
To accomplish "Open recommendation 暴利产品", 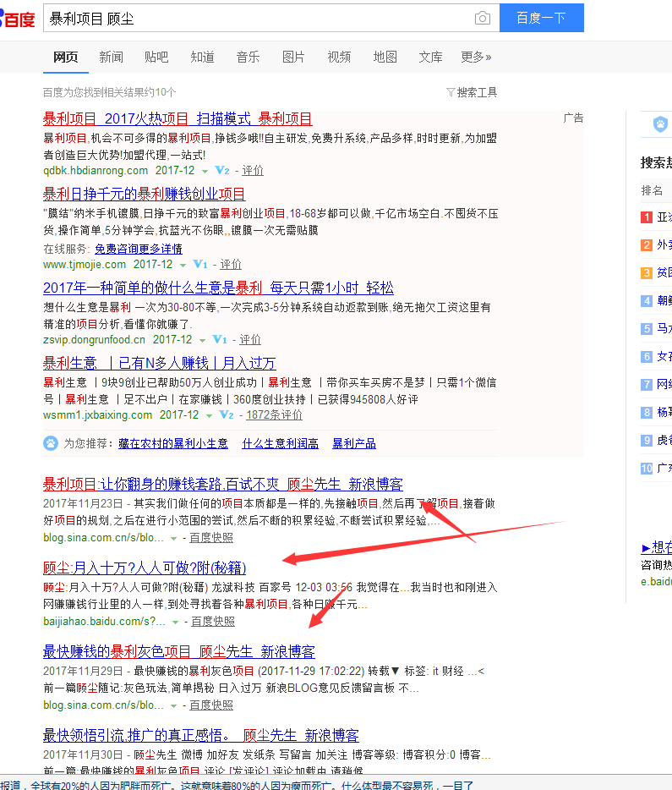I will (354, 443).
